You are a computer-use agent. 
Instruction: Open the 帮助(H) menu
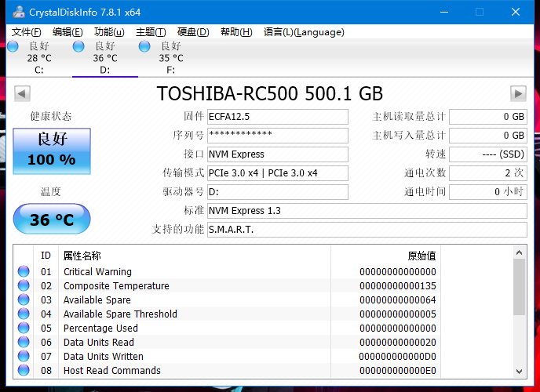pos(236,32)
